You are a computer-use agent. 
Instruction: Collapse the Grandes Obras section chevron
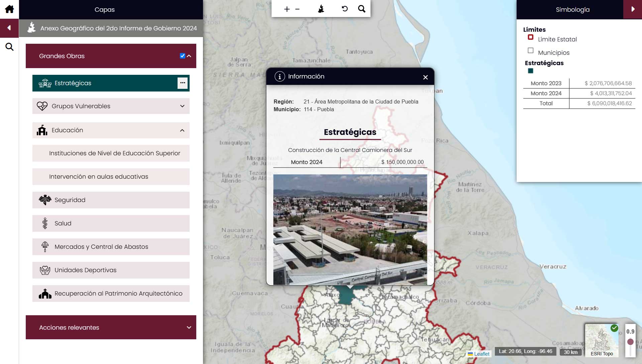click(189, 56)
